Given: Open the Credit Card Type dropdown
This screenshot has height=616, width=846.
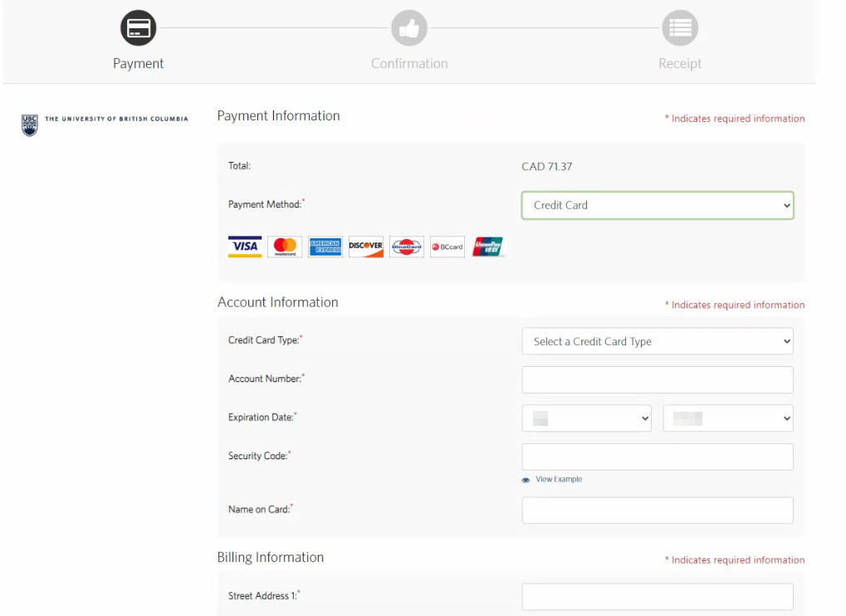Looking at the screenshot, I should tap(658, 341).
